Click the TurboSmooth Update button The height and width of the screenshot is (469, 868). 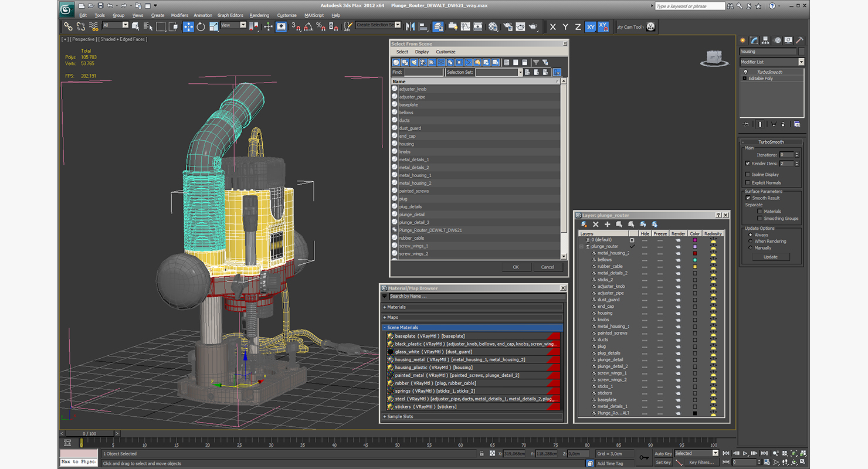[770, 257]
